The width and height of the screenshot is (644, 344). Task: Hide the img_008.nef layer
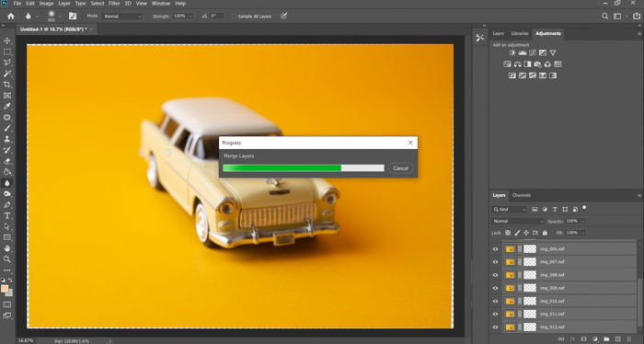pyautogui.click(x=495, y=275)
